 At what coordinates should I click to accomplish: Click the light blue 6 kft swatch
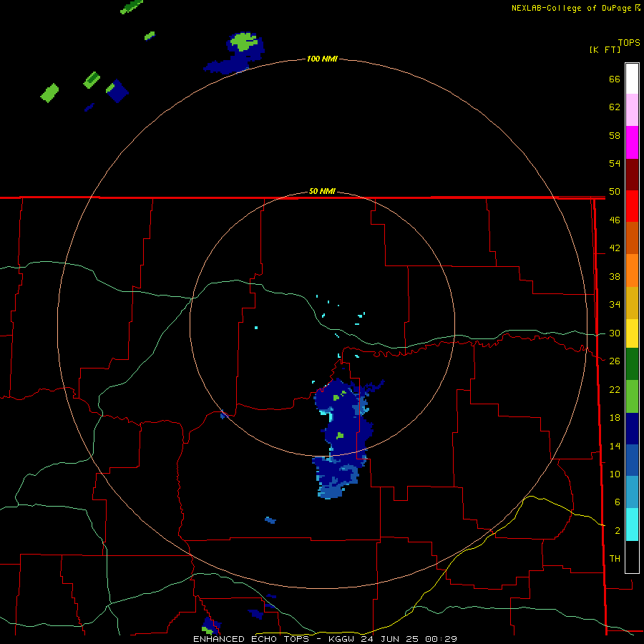click(632, 492)
